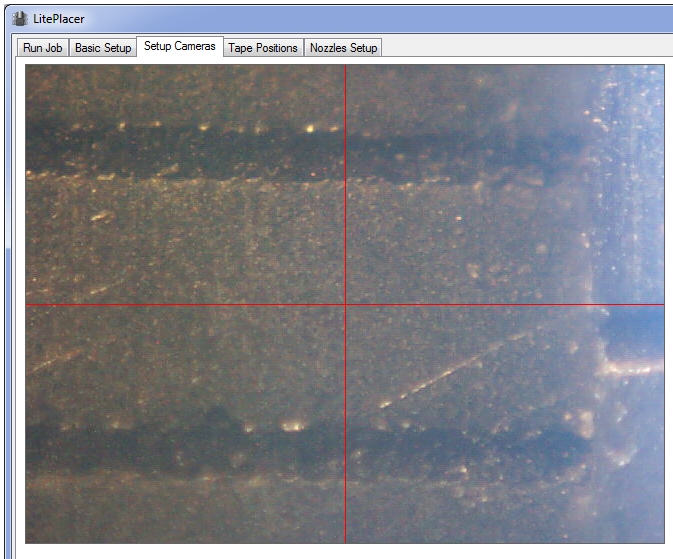Open the Nozzles Setup tab
The height and width of the screenshot is (559, 673).
click(x=343, y=48)
